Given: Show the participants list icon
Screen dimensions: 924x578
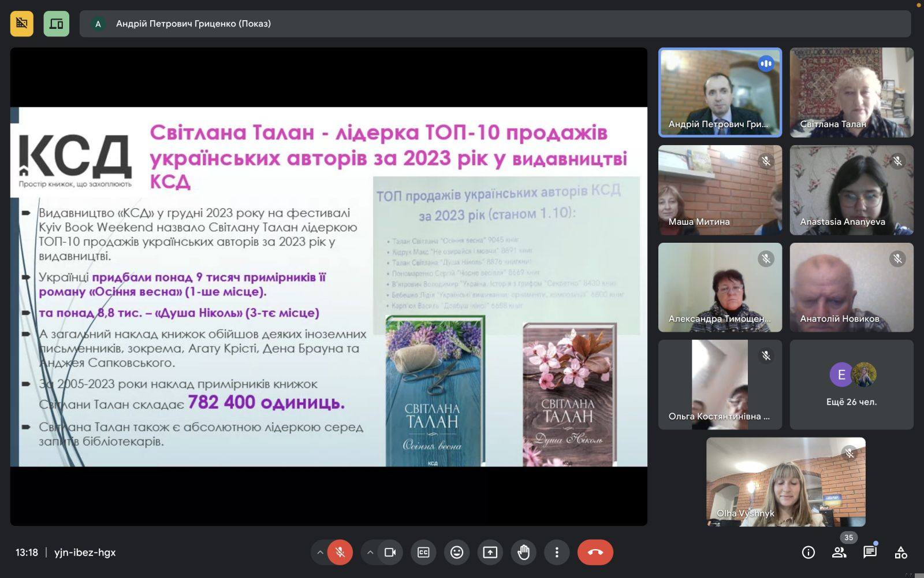Looking at the screenshot, I should click(839, 553).
